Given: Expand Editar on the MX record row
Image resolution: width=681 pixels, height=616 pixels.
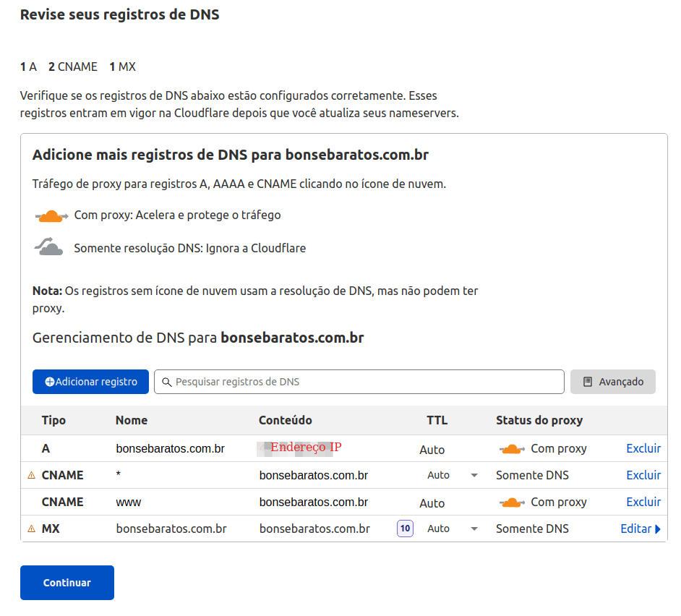Looking at the screenshot, I should pyautogui.click(x=641, y=529).
